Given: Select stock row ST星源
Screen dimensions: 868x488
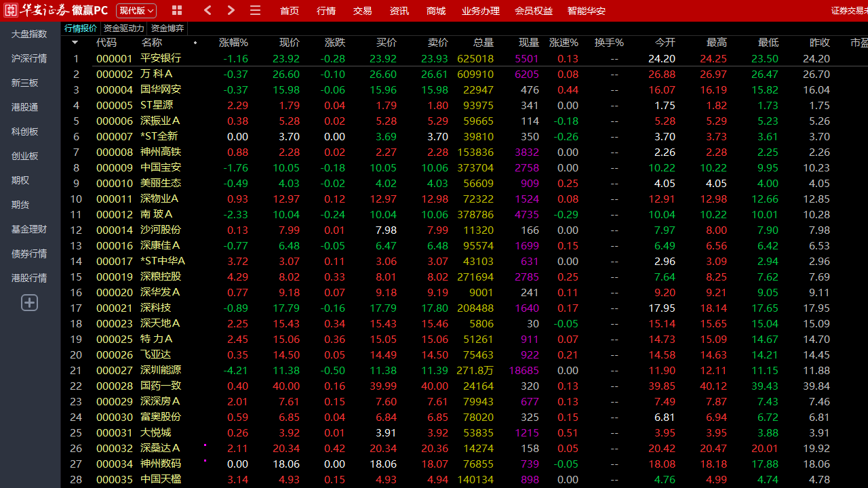Looking at the screenshot, I should 465,105.
